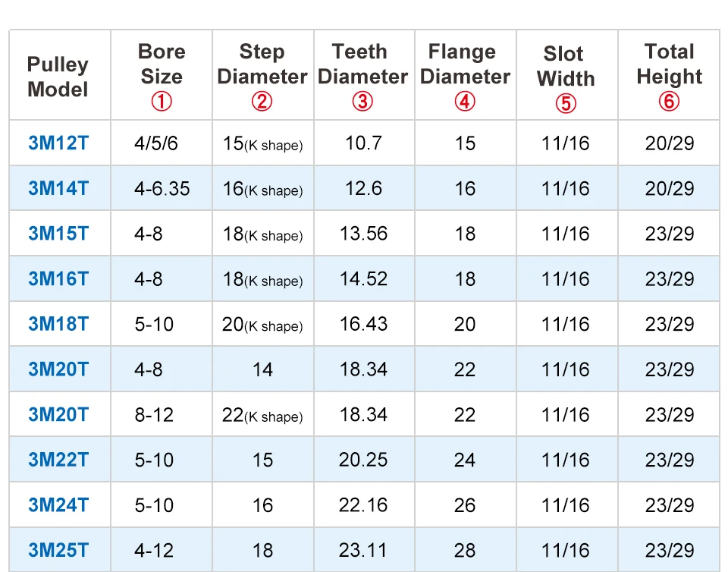Click the 23.11 teeth diameter value
The width and height of the screenshot is (728, 572).
363,551
